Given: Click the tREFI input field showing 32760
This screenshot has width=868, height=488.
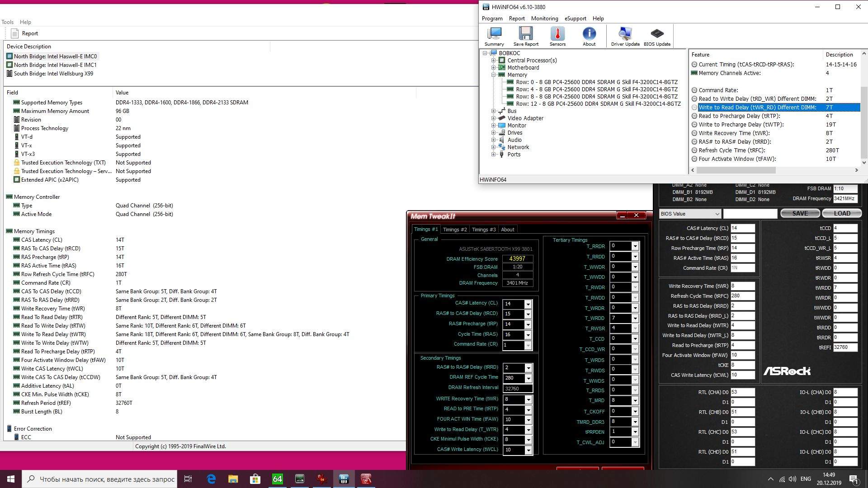Looking at the screenshot, I should click(845, 347).
